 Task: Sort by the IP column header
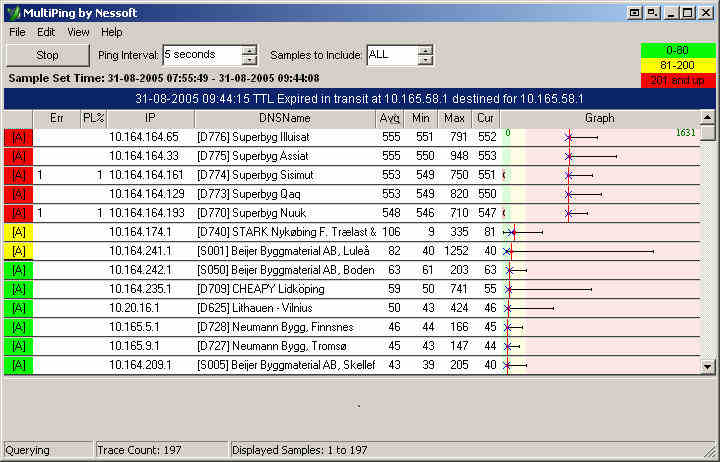tap(150, 118)
